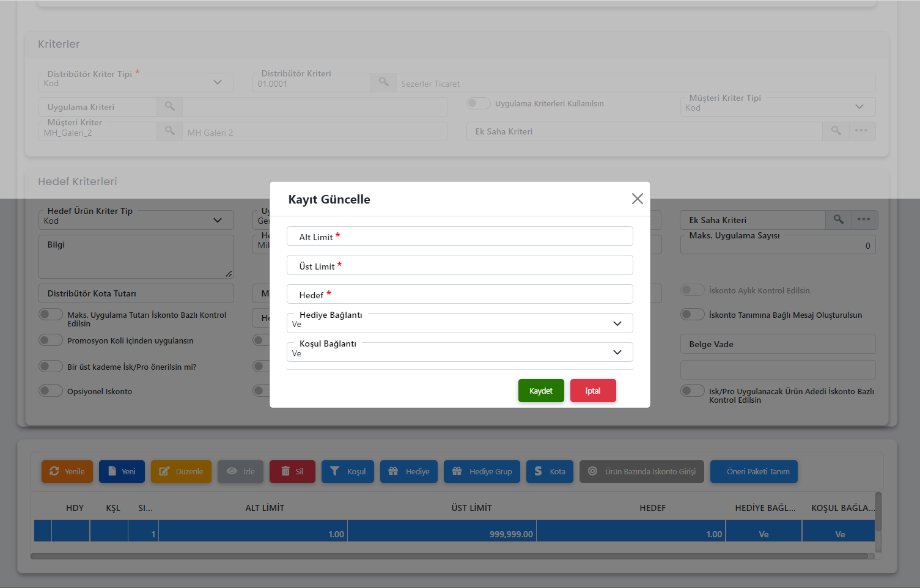Click the Sil delete button
This screenshot has width=920, height=588.
pos(292,471)
